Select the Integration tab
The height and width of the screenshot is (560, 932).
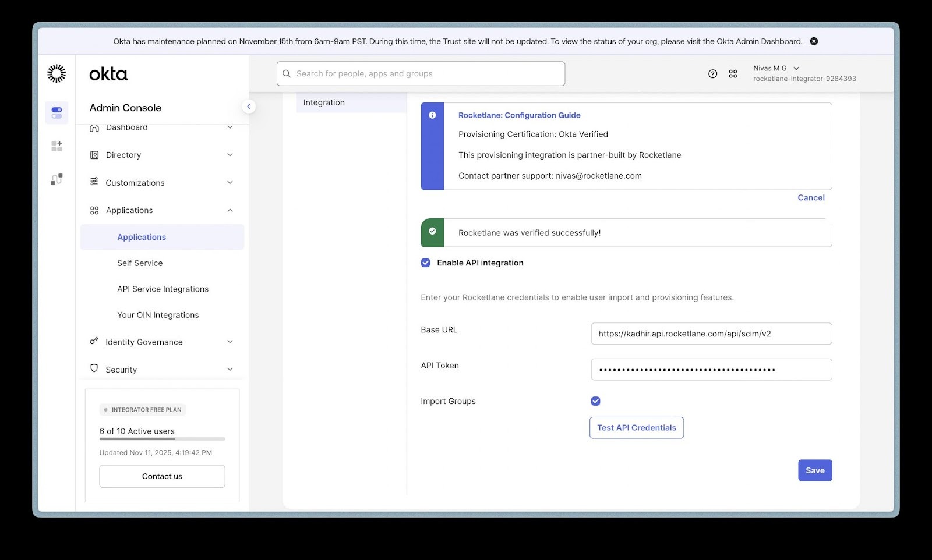[351, 102]
